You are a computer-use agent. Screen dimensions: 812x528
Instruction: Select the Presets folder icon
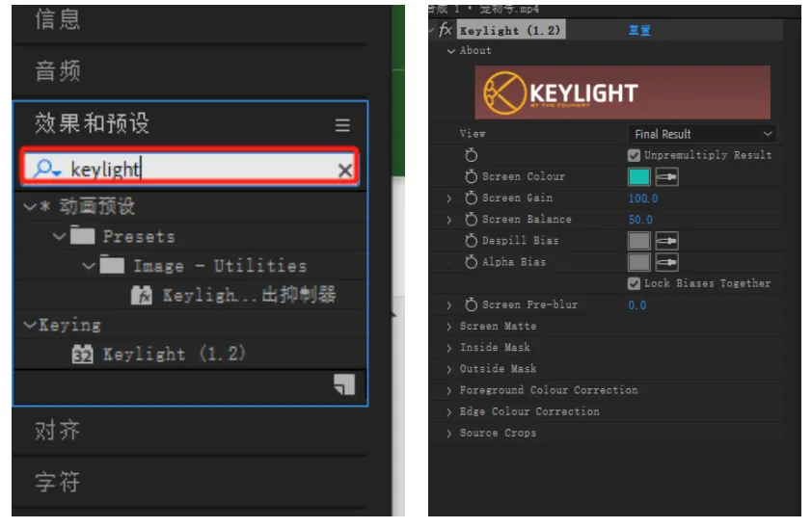(x=82, y=235)
